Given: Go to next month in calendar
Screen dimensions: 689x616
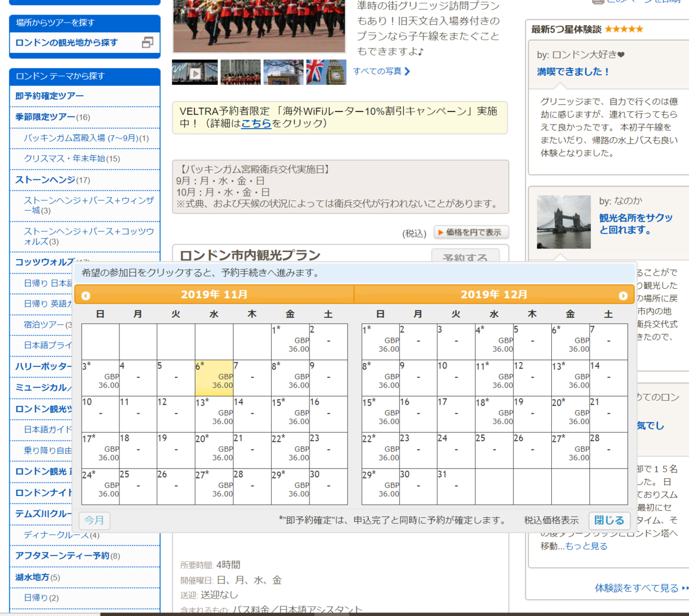Looking at the screenshot, I should click(x=623, y=296).
